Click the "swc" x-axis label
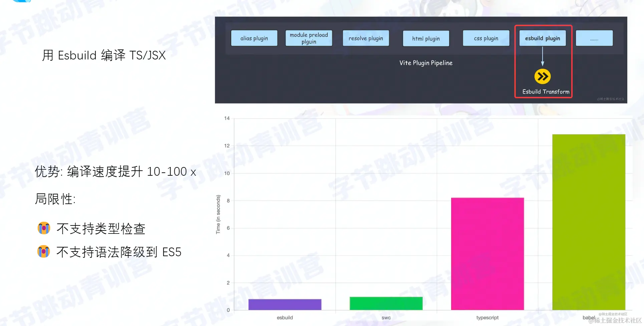The width and height of the screenshot is (644, 326). 386,318
